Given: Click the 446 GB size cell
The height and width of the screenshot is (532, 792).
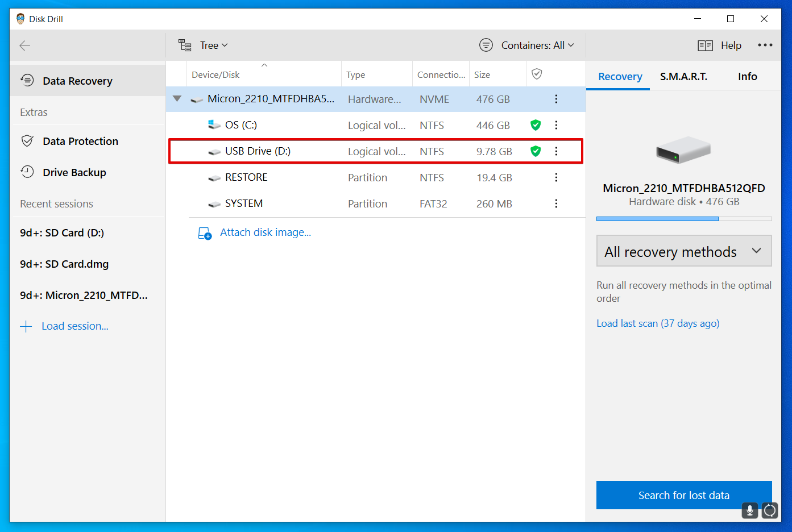Looking at the screenshot, I should [x=493, y=125].
